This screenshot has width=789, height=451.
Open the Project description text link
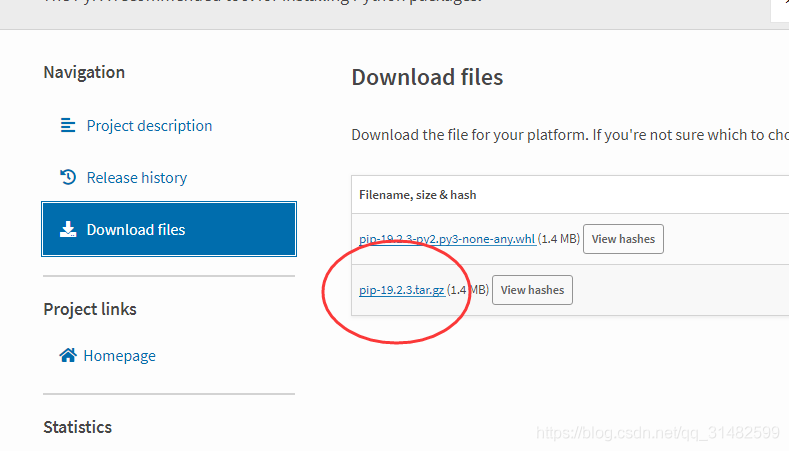149,126
